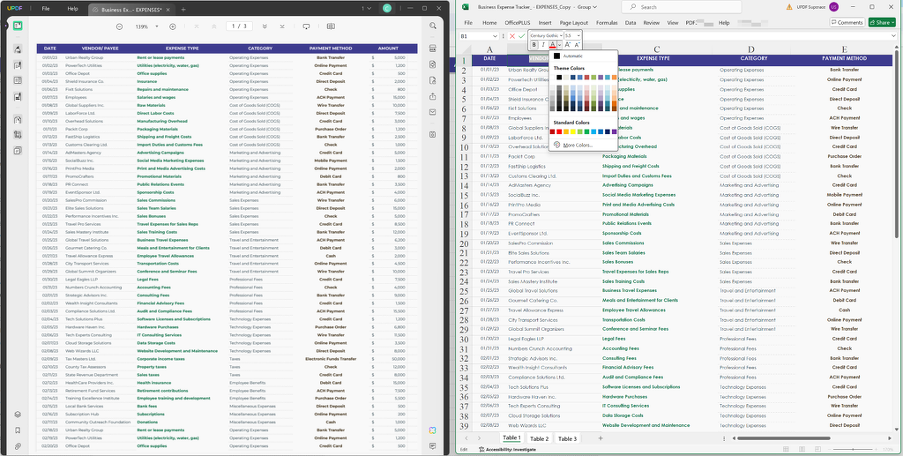Screen dimensions: 904x456
Task: Toggle Italic in Excel mini toolbar
Action: [x=543, y=44]
